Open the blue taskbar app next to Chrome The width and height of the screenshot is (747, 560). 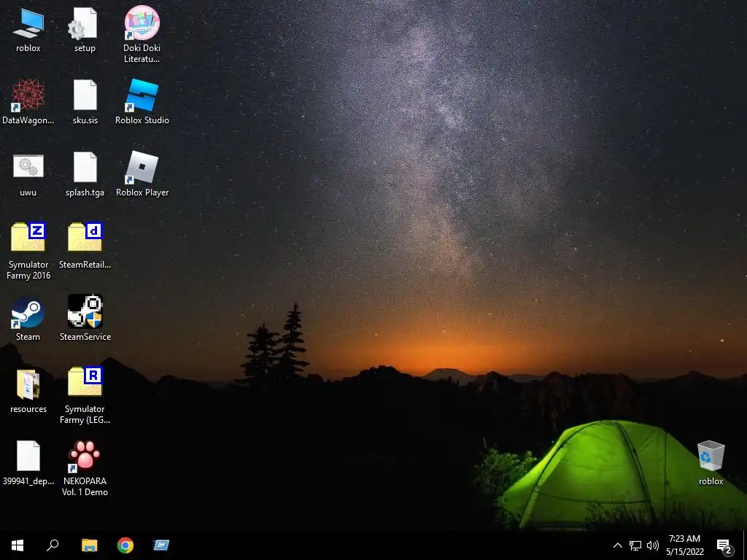click(161, 545)
